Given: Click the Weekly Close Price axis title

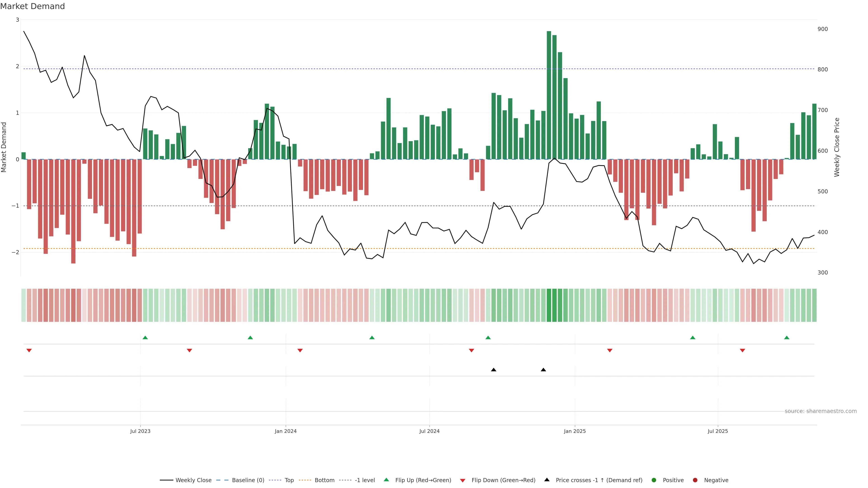Looking at the screenshot, I should (837, 147).
